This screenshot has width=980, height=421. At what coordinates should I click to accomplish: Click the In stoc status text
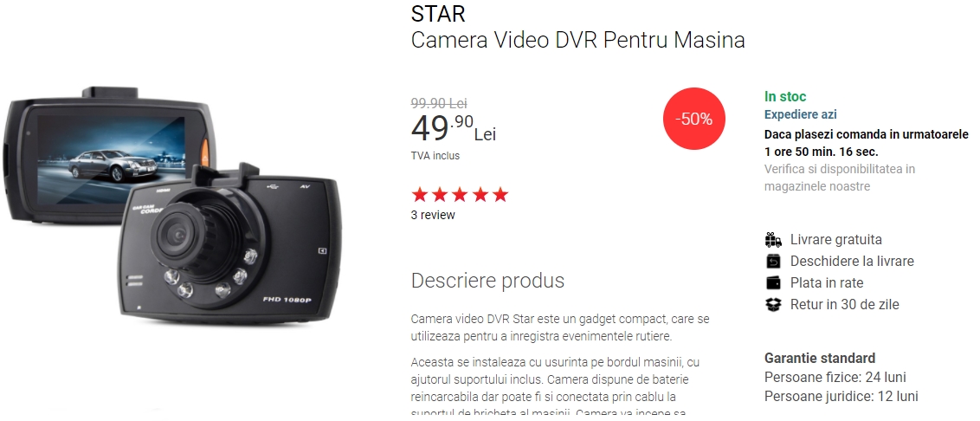tap(785, 96)
